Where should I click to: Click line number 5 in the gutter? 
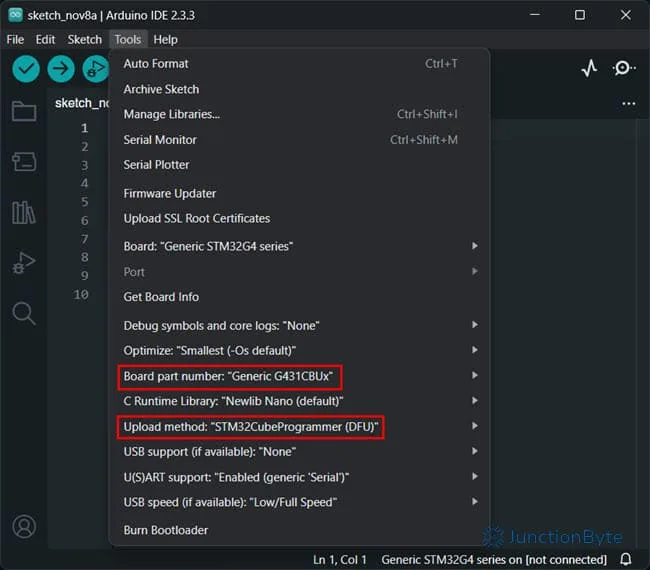(85, 202)
